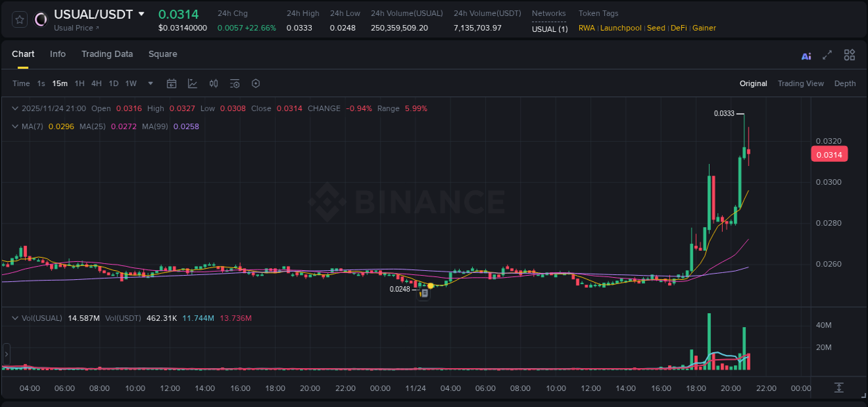Collapse the MA indicators row
The height and width of the screenshot is (407, 868).
15,126
